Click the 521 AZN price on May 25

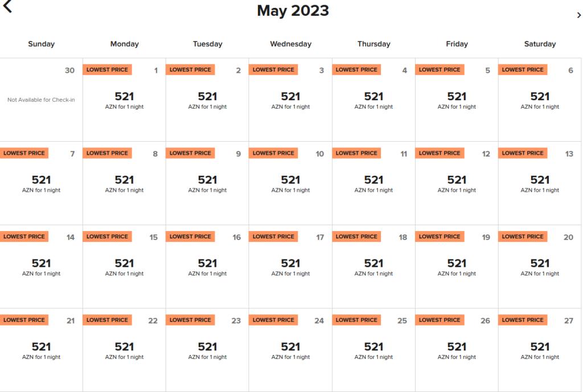coord(373,347)
